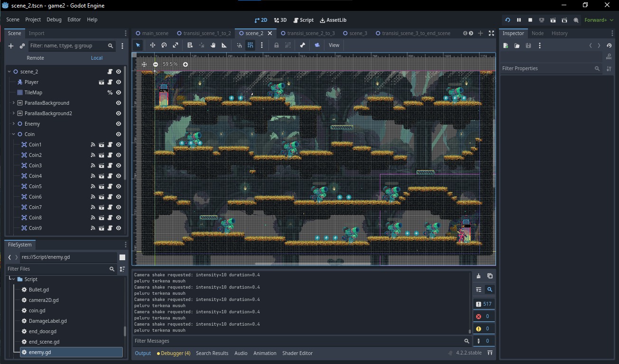Collapse the Coin node
Image resolution: width=619 pixels, height=364 pixels.
pyautogui.click(x=13, y=134)
